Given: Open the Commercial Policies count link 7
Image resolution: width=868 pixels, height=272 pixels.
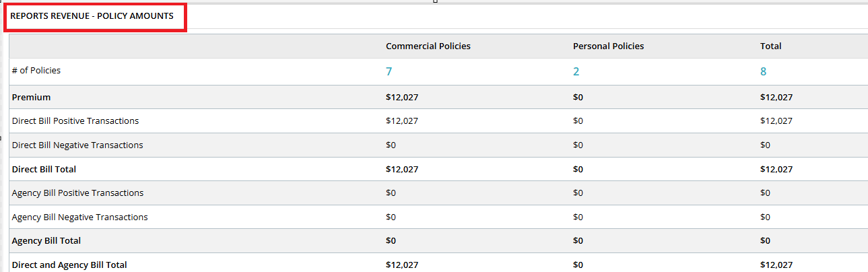Looking at the screenshot, I should click(x=389, y=71).
